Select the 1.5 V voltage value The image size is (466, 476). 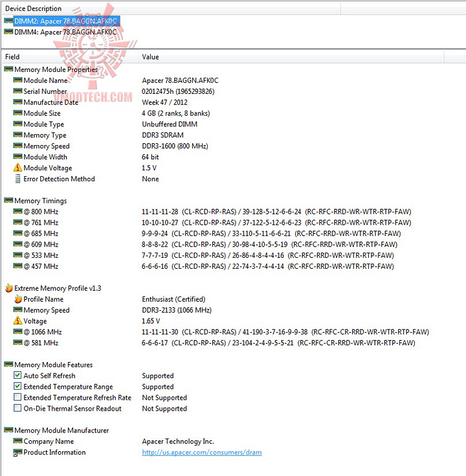pos(150,168)
